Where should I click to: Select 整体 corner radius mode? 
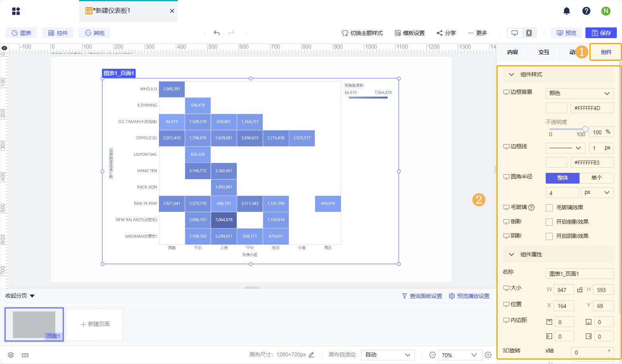tap(562, 178)
